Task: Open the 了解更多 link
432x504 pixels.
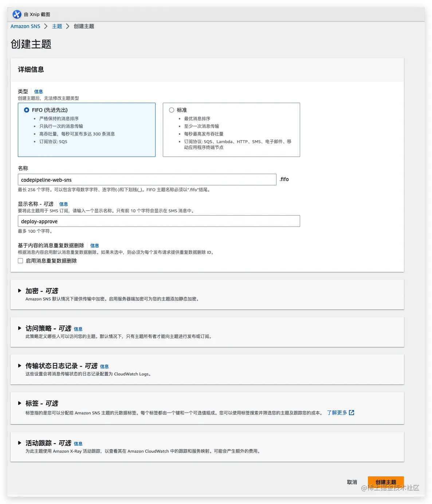Action: 337,413
